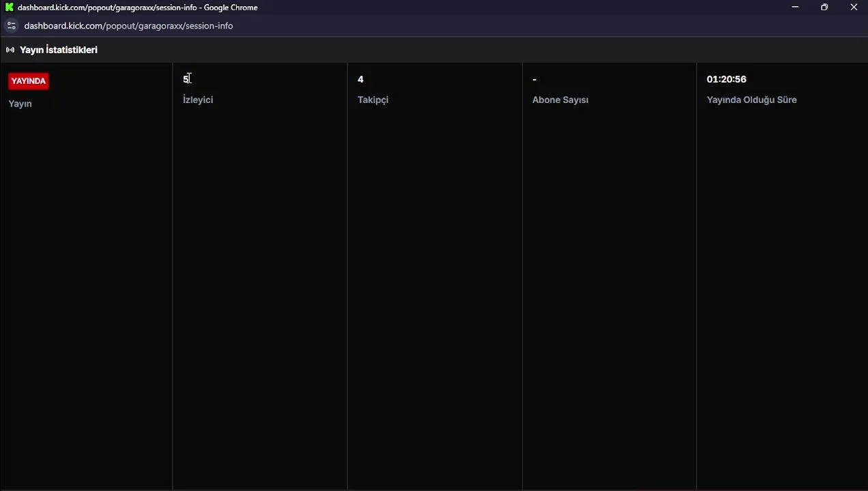Select the Yayın İstatistikleri header title
The image size is (868, 491).
(x=59, y=50)
